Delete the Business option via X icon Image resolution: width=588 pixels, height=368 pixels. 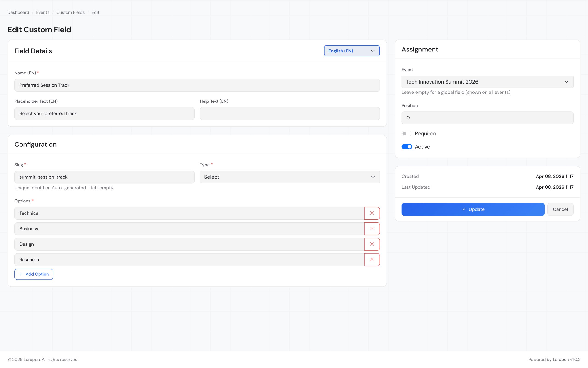pyautogui.click(x=372, y=229)
